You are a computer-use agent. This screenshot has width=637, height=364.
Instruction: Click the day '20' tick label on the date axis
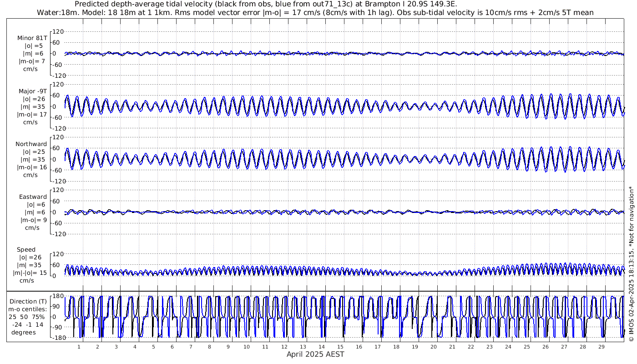[434, 347]
